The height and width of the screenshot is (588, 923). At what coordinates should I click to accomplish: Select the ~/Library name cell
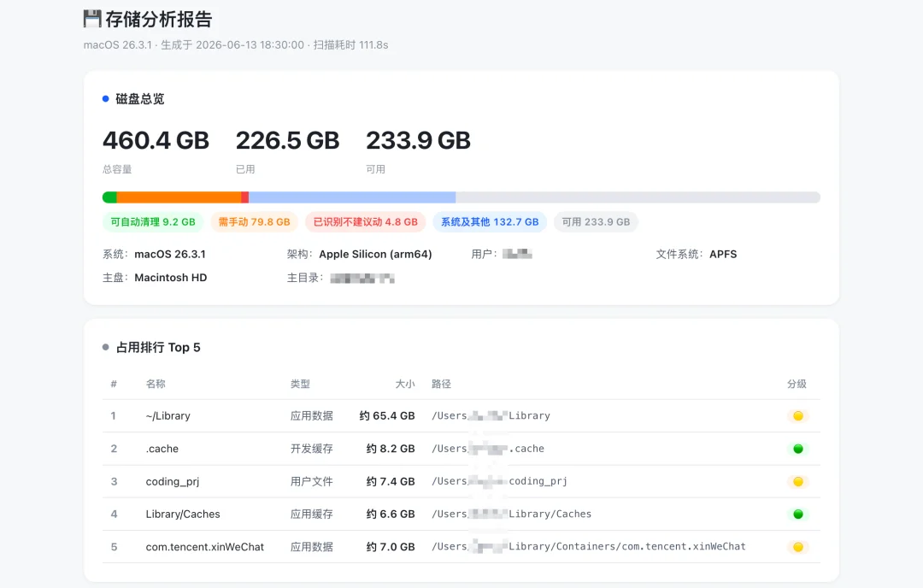tap(168, 416)
